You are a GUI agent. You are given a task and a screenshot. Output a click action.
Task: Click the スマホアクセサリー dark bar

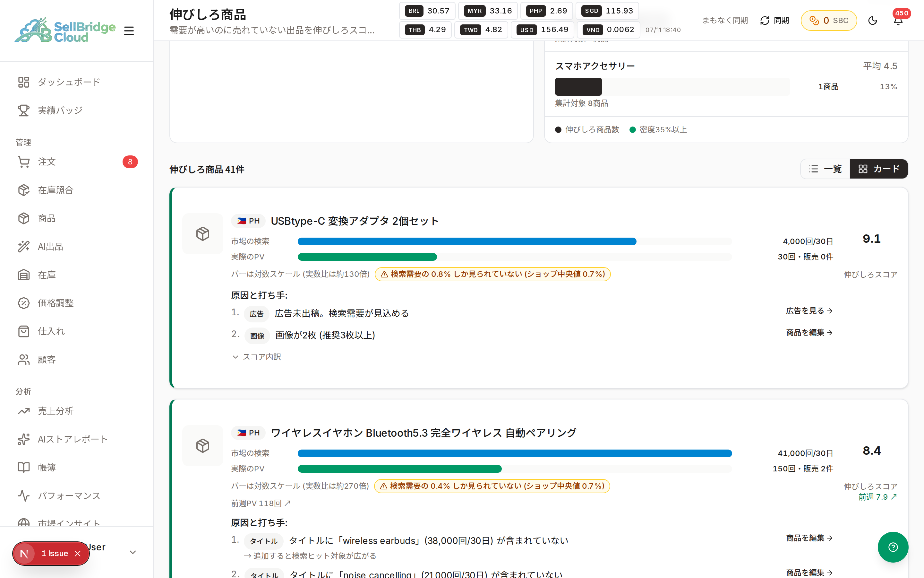578,86
